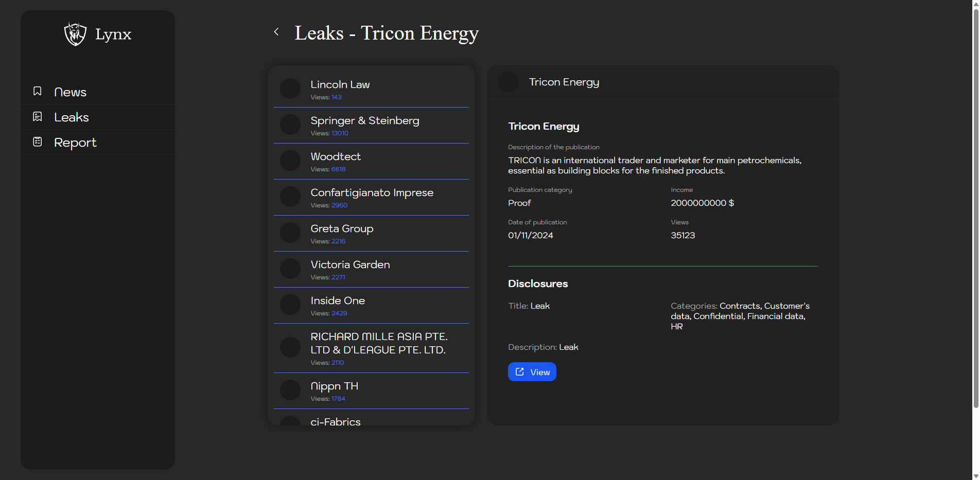This screenshot has height=480, width=980.
Task: Click the avatar circle beside Greta Group
Action: click(290, 233)
